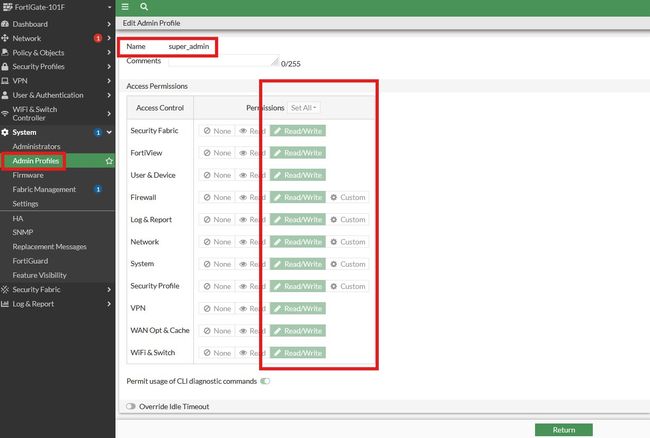Open the search magnifier icon
Image resolution: width=650 pixels, height=438 pixels.
point(144,7)
